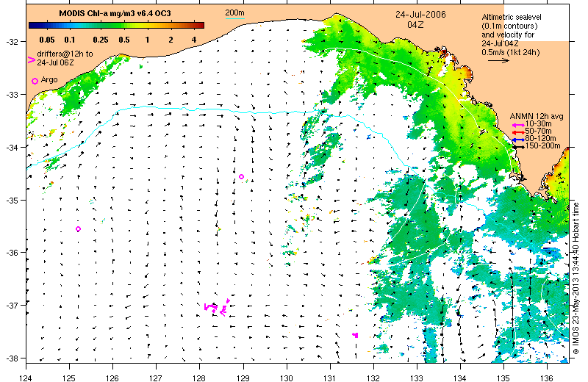Click the '-38' latitude axis label
This screenshot has height=382, width=588.
coord(11,358)
